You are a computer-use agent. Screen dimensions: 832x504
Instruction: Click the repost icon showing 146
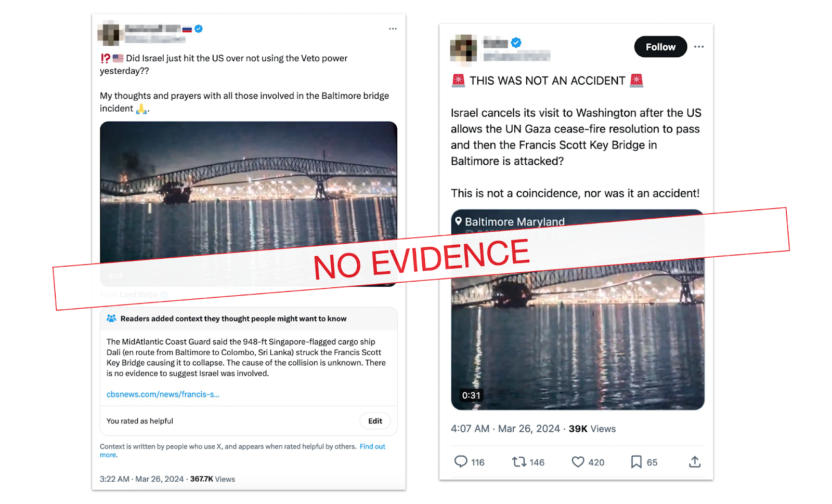[519, 462]
